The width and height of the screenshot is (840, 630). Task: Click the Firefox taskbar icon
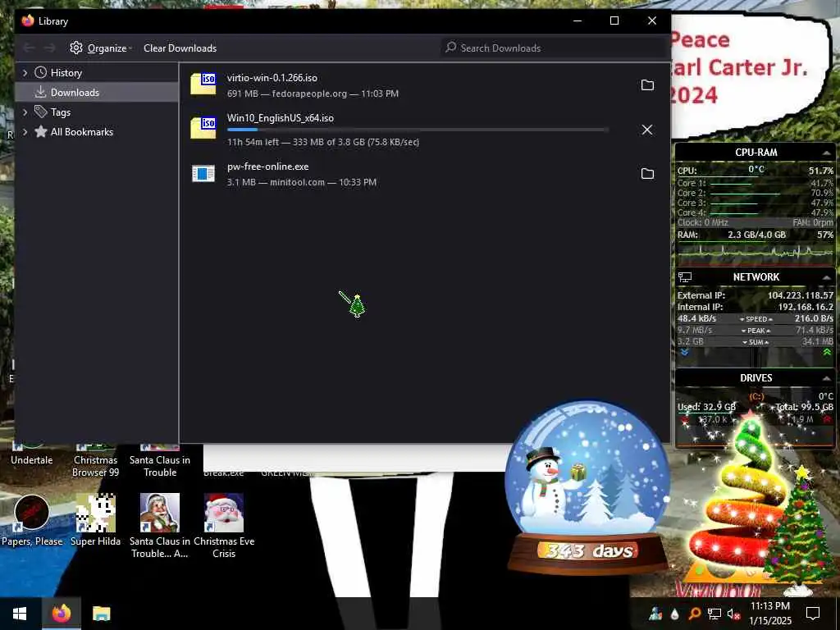click(x=61, y=614)
